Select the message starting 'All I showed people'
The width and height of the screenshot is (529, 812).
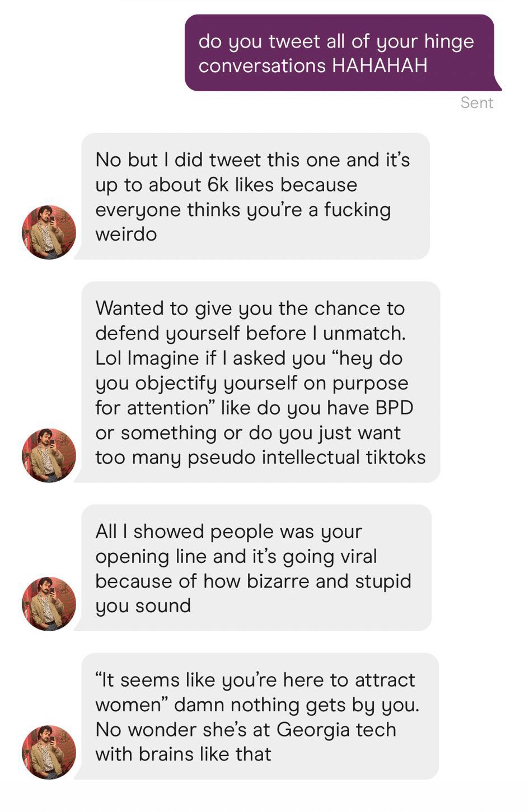pos(256,568)
